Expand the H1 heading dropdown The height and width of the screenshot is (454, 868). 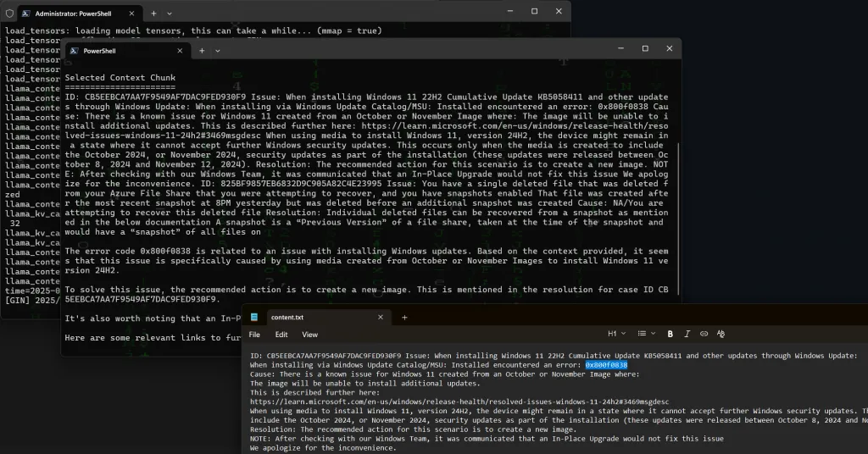pyautogui.click(x=615, y=335)
